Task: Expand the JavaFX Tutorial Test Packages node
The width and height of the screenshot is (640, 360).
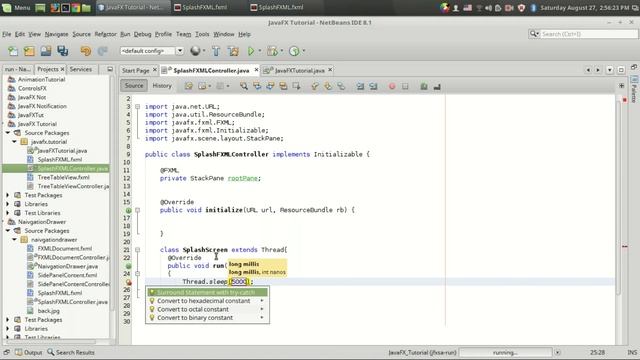Action: point(8,195)
